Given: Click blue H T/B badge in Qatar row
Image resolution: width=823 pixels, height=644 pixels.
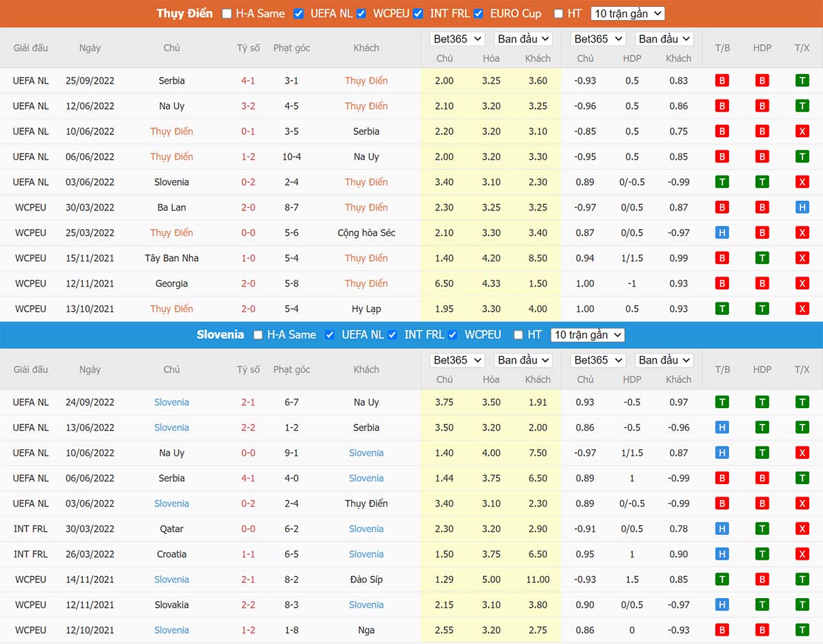Looking at the screenshot, I should coord(721,529).
